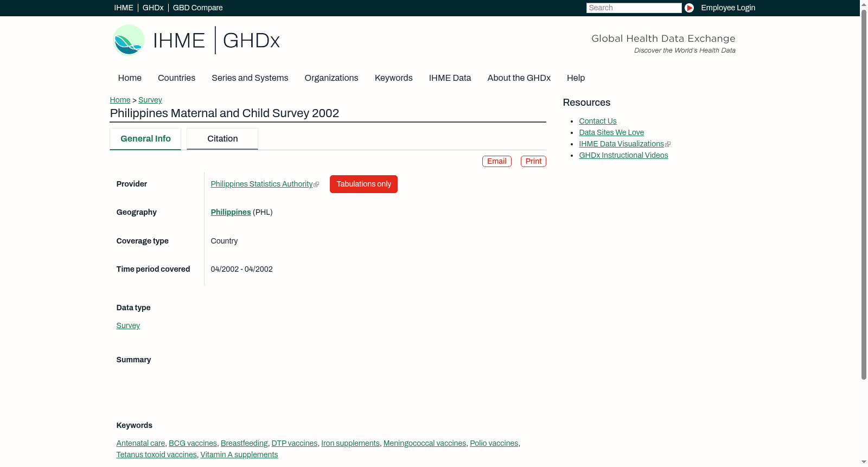Open the Help menu

click(x=576, y=78)
